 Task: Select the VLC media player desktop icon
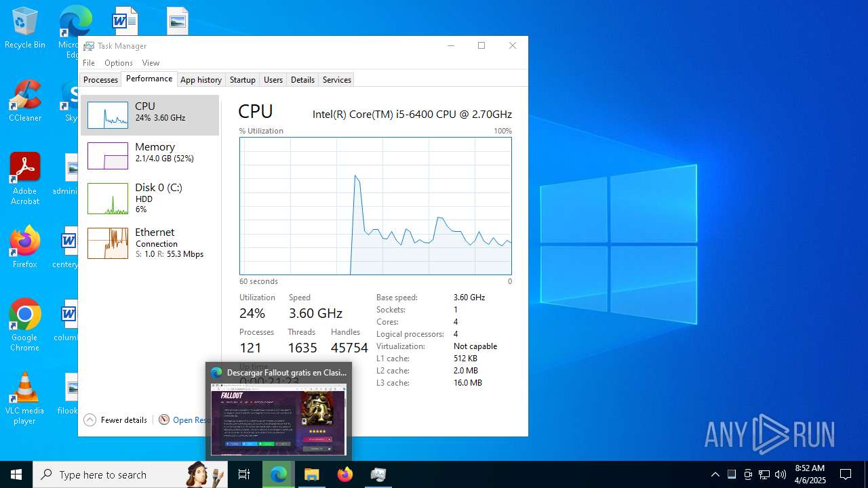click(x=25, y=399)
